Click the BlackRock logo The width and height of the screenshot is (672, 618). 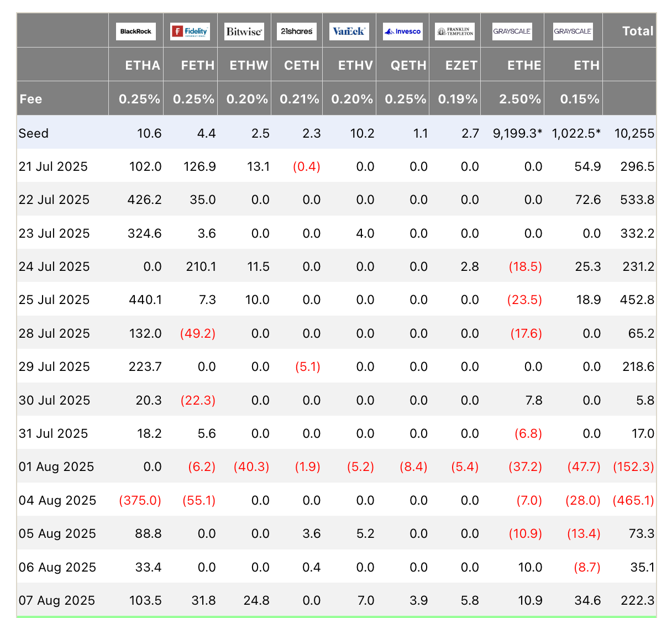[x=136, y=32]
